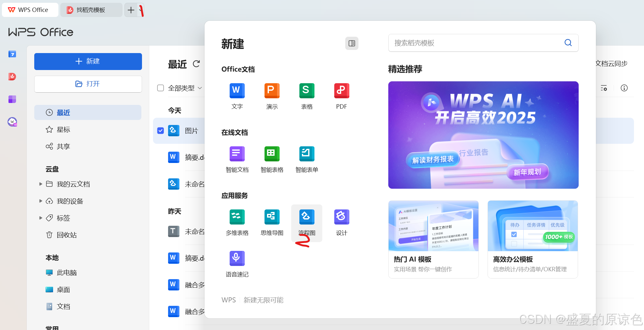Select 最近 in the sidebar
The image size is (644, 330).
click(x=88, y=112)
